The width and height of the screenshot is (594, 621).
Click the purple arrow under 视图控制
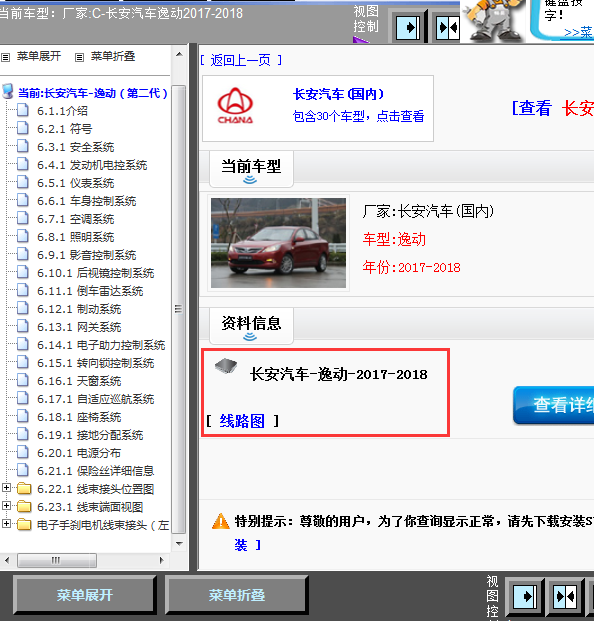360,40
